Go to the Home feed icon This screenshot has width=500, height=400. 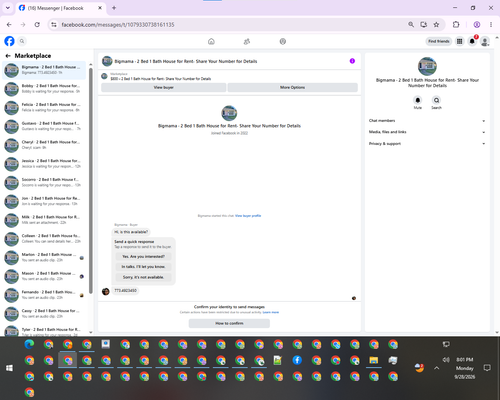click(x=211, y=41)
